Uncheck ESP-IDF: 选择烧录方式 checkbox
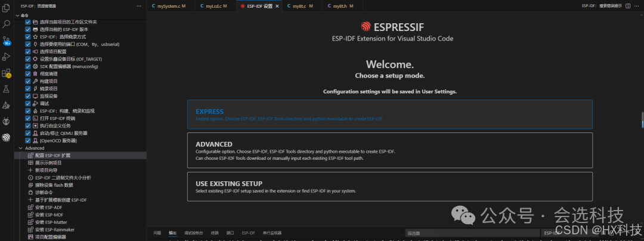The height and width of the screenshot is (241, 644). (28, 36)
